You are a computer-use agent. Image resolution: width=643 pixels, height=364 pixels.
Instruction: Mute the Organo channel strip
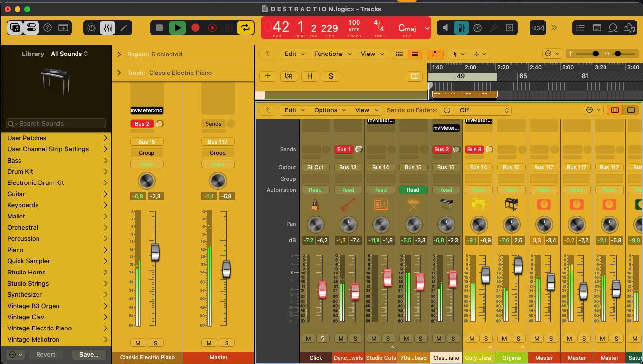(504, 338)
